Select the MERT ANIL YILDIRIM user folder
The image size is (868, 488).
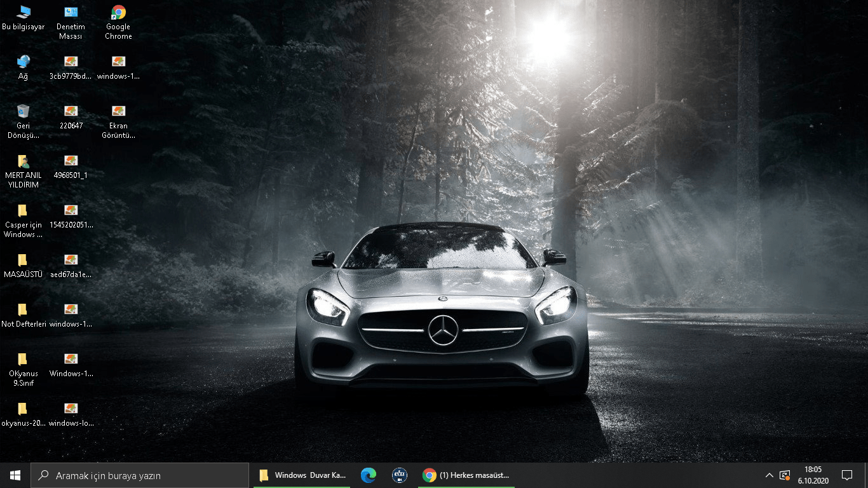(x=23, y=171)
